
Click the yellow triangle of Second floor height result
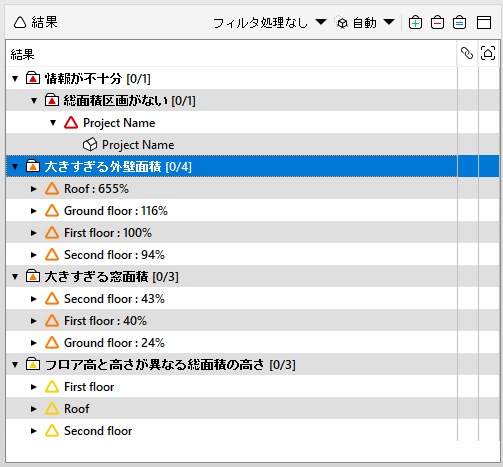[x=52, y=431]
